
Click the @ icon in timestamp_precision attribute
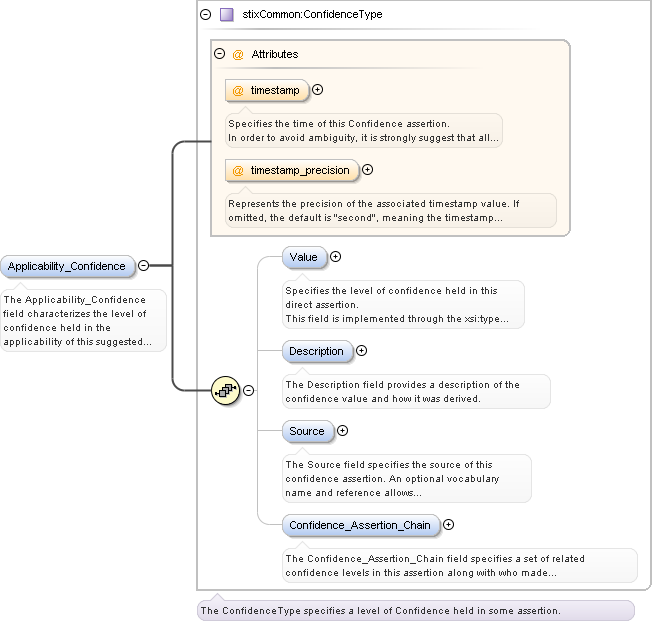coord(238,170)
